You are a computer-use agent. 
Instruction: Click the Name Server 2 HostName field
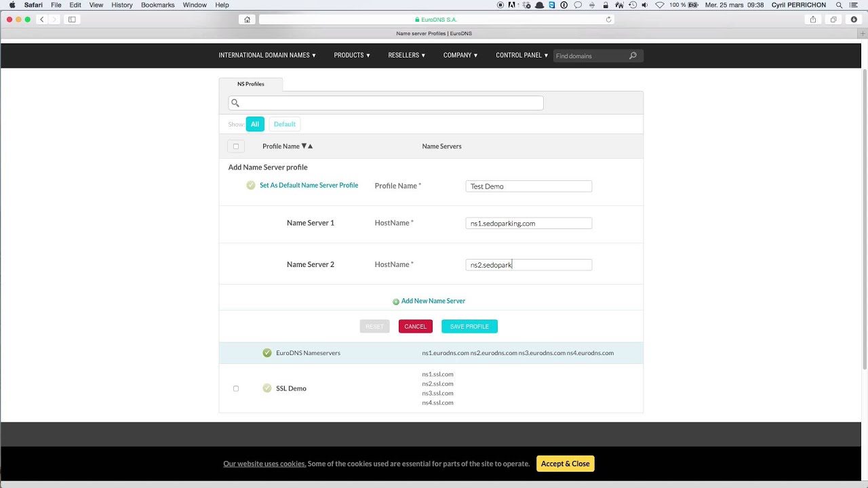(x=529, y=265)
